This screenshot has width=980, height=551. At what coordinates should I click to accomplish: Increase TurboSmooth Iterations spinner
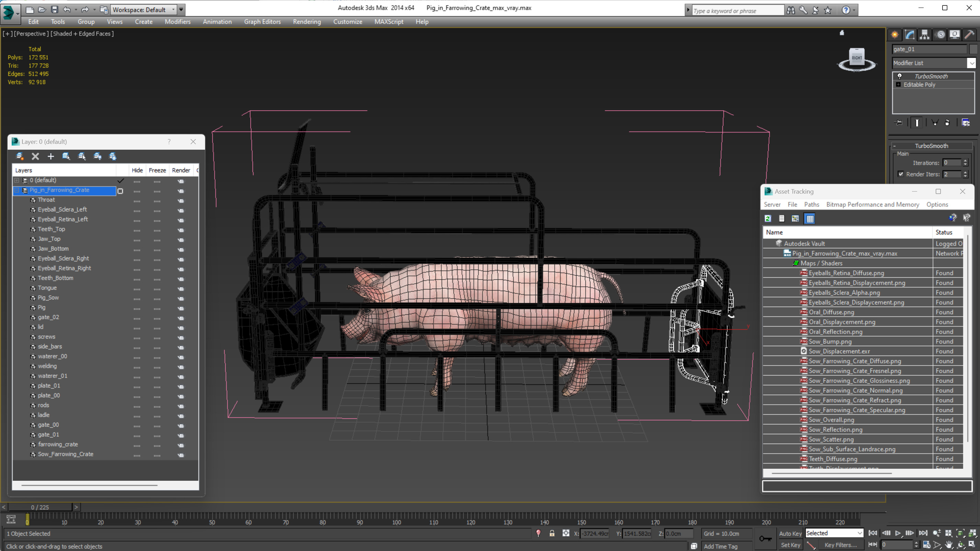click(965, 161)
